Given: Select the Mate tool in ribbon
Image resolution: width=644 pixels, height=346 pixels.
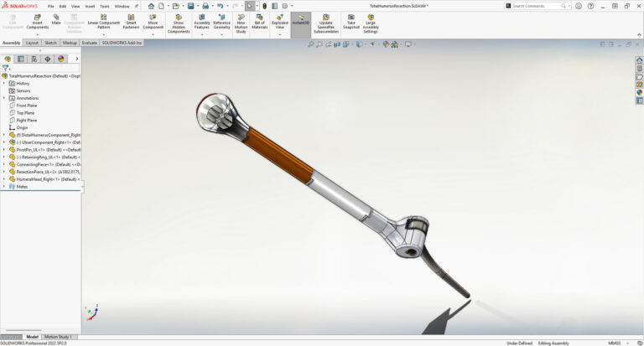Looking at the screenshot, I should [x=56, y=20].
